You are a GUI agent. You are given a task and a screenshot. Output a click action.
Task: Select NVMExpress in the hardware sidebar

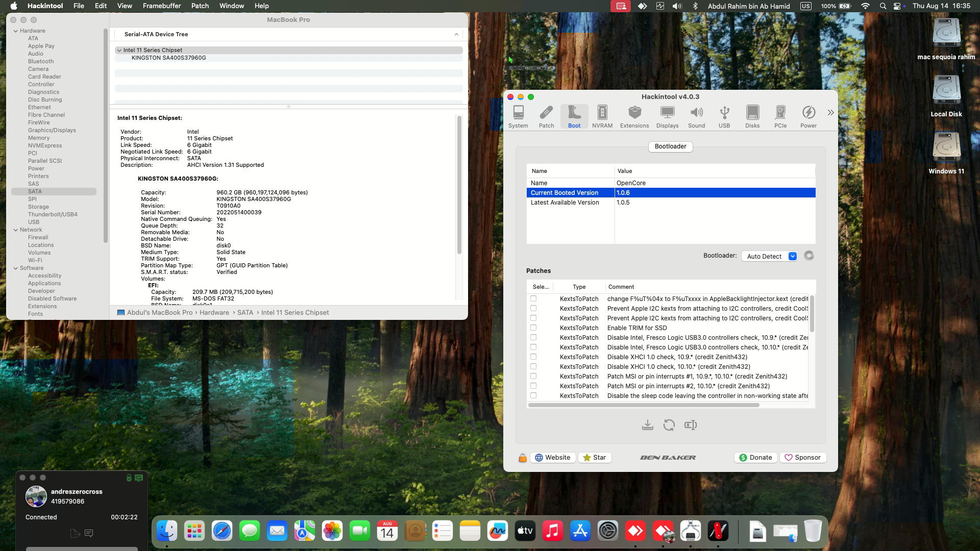click(45, 145)
